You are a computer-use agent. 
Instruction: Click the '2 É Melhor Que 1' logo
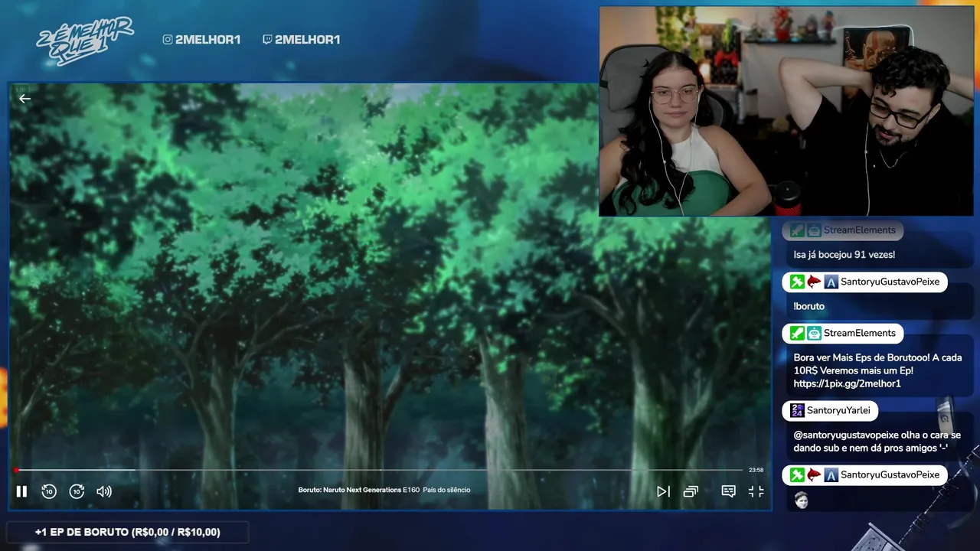click(x=84, y=41)
